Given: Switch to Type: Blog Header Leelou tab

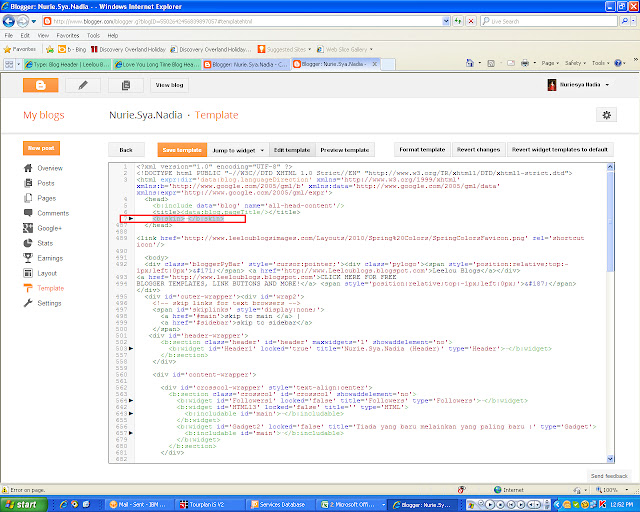Looking at the screenshot, I should (67, 65).
